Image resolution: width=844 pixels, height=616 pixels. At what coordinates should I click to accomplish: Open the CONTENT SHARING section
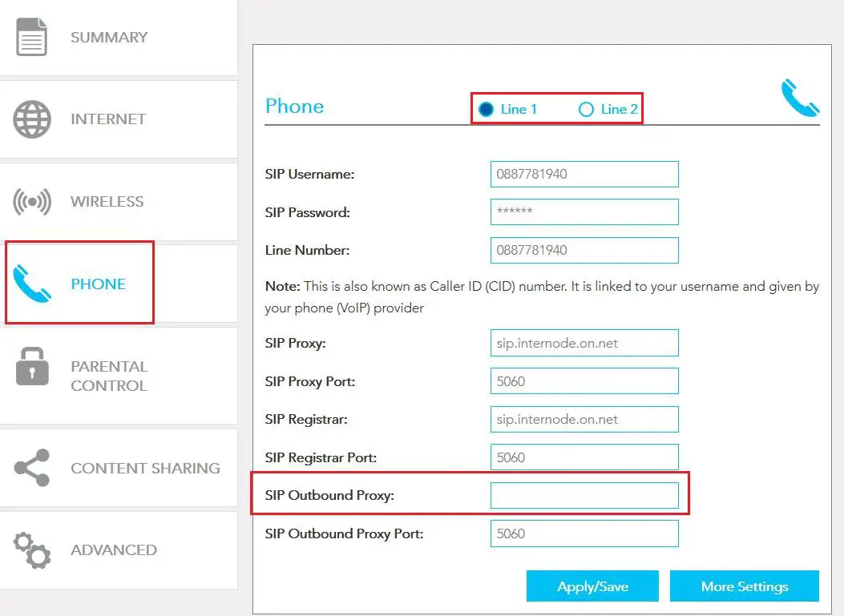click(144, 468)
